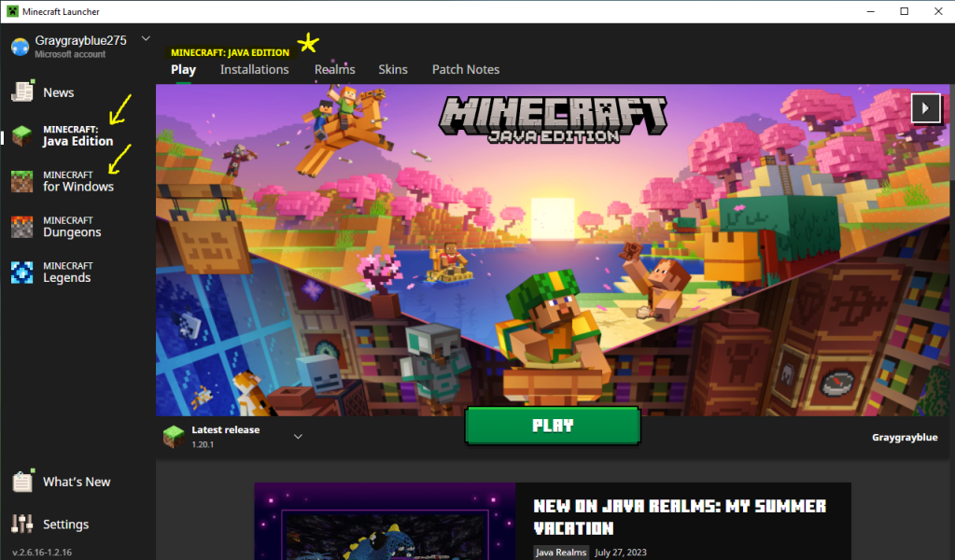Switch to the Installations tab
The height and width of the screenshot is (560, 955).
click(x=254, y=70)
